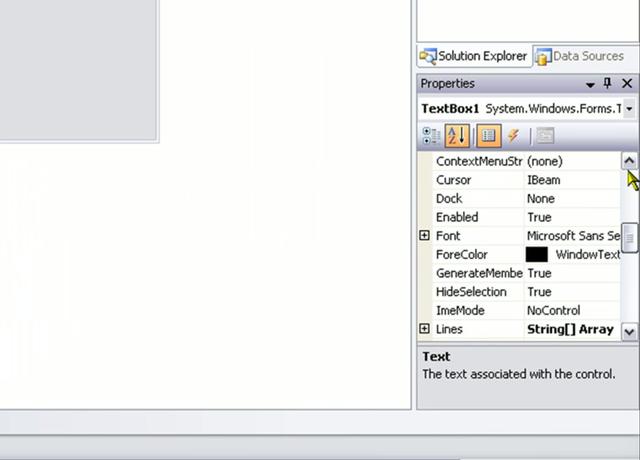Expand the Font property
This screenshot has height=460, width=640.
pos(424,236)
